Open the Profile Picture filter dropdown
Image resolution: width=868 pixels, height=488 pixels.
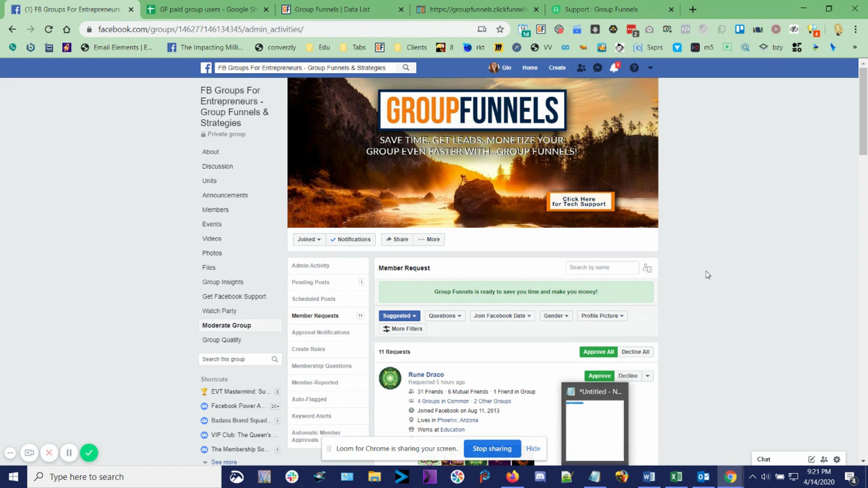tap(602, 316)
